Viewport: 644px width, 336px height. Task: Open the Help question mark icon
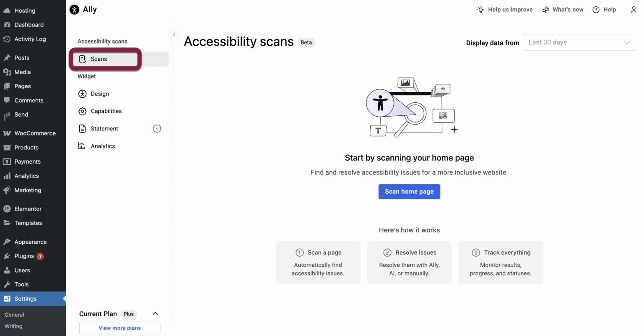[596, 9]
